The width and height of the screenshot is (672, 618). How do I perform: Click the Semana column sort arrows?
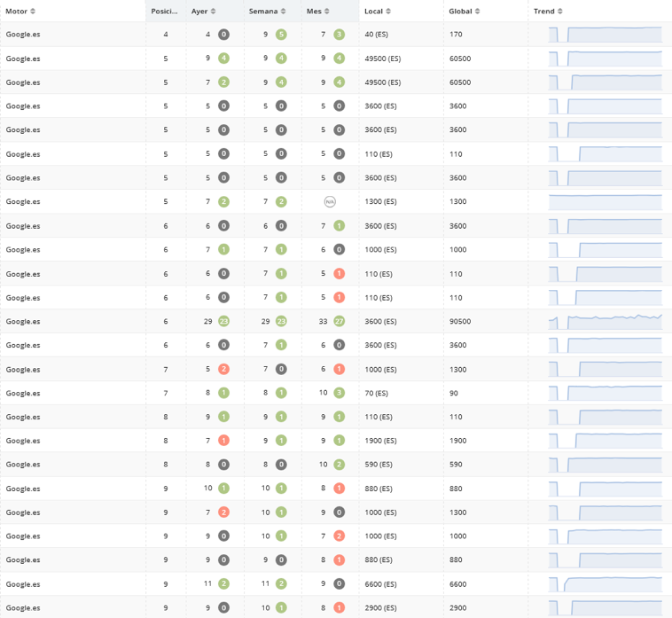click(284, 12)
